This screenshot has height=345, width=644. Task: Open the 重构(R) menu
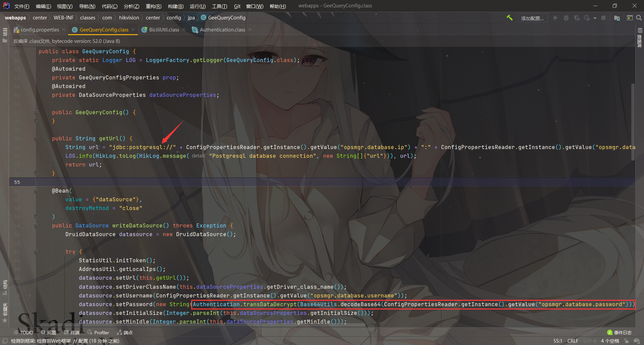(x=154, y=6)
